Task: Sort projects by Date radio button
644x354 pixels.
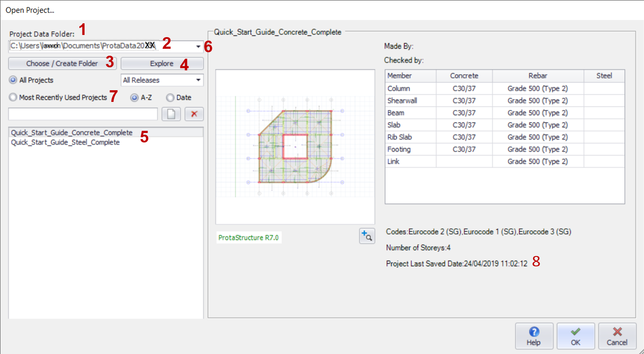Action: (x=170, y=98)
